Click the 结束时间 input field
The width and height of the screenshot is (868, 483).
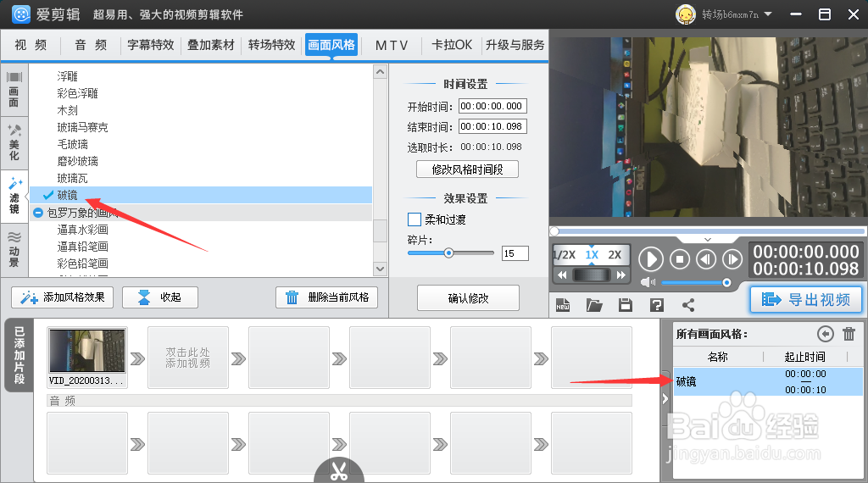[x=492, y=127]
